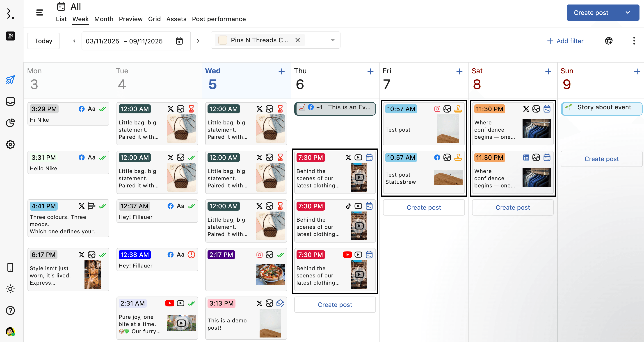The width and height of the screenshot is (644, 342).
Task: Open the calendar picker icon in date field
Action: click(x=179, y=41)
